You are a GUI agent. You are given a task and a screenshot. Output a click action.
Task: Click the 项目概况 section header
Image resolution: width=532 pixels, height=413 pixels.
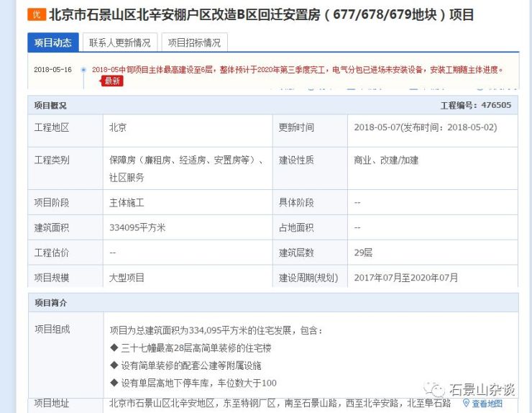pos(50,105)
